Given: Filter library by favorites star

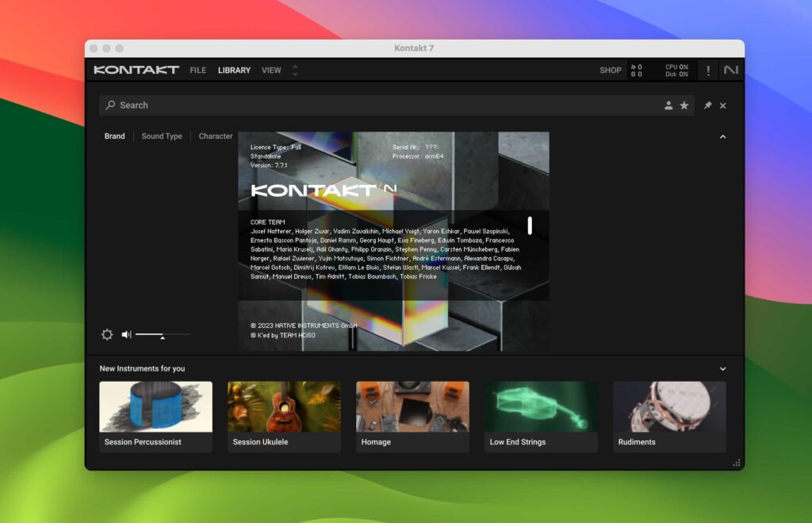Looking at the screenshot, I should click(684, 105).
